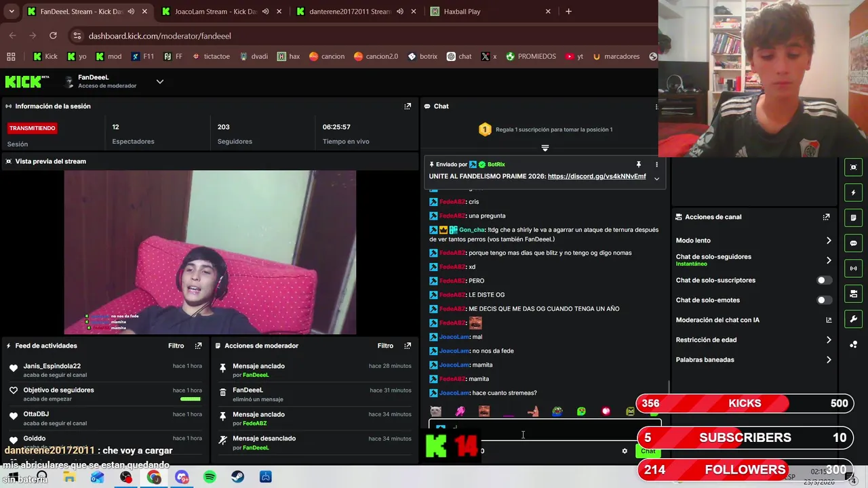
Task: Insert the laughing man face emote
Action: [x=484, y=411]
